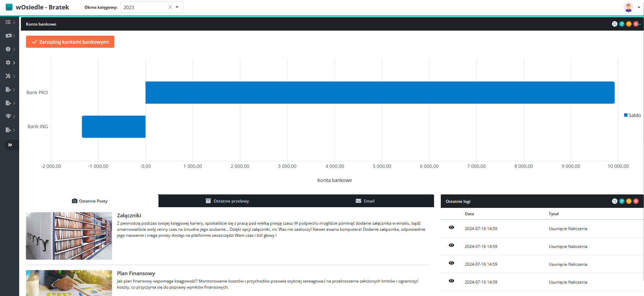The height and width of the screenshot is (296, 644).
Task: Expand the sidebar with double-chevron button
Action: 10,145
